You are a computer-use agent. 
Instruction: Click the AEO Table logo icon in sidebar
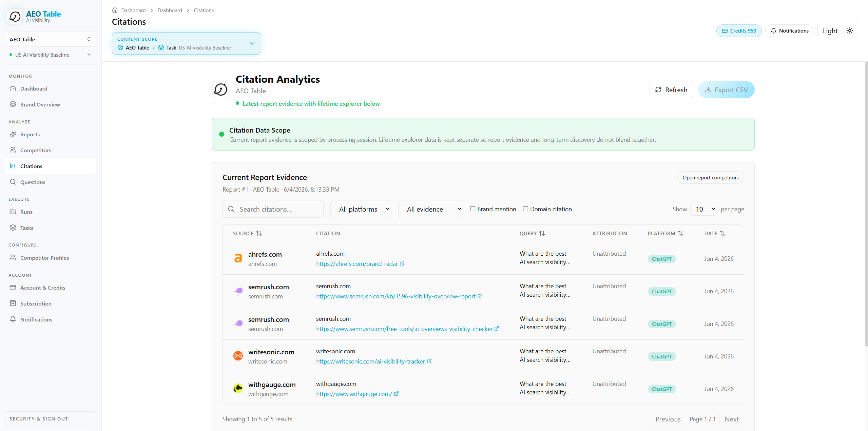pyautogui.click(x=15, y=16)
